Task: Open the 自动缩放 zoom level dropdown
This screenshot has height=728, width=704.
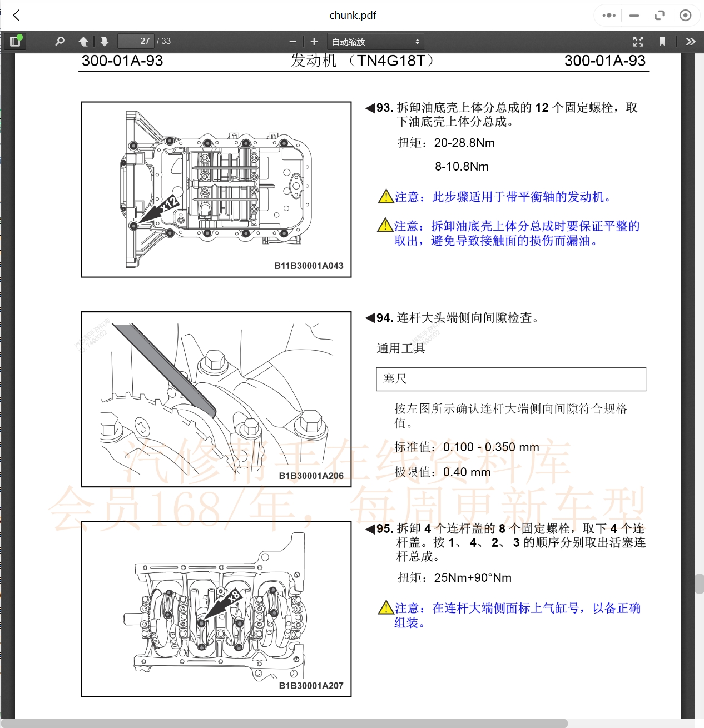Action: point(376,41)
